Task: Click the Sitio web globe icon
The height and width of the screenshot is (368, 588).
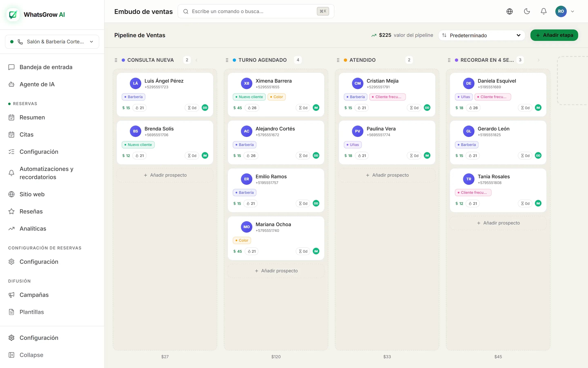Action: pos(11,194)
